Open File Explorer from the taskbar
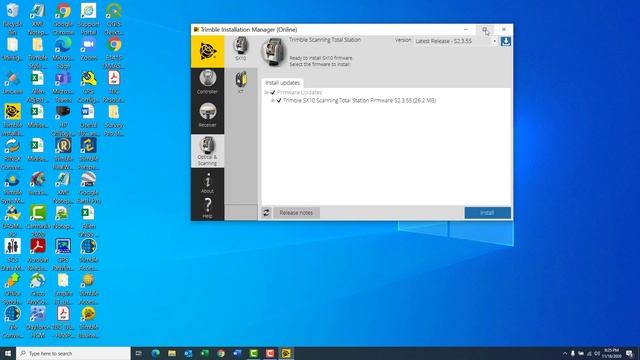Image resolution: width=640 pixels, height=360 pixels. pos(172,353)
